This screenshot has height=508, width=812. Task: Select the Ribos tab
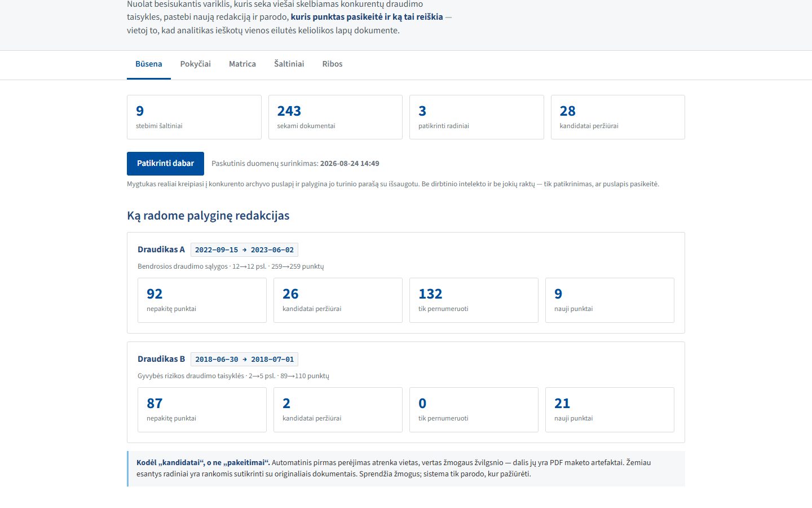coord(332,64)
